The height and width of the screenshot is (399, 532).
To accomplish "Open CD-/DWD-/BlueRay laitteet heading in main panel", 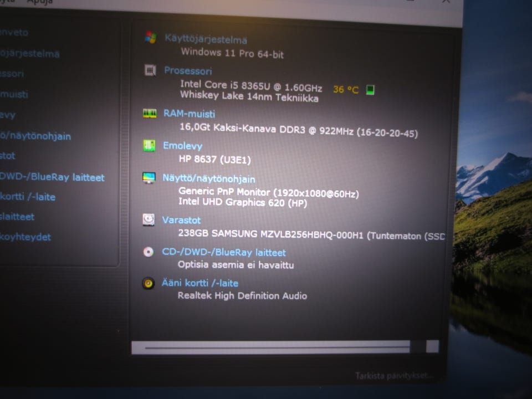I will [224, 252].
